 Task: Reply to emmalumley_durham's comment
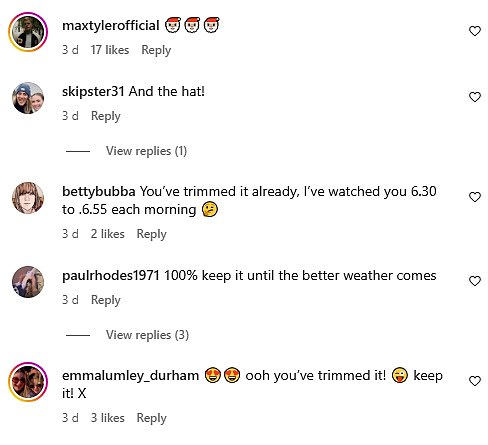(151, 418)
